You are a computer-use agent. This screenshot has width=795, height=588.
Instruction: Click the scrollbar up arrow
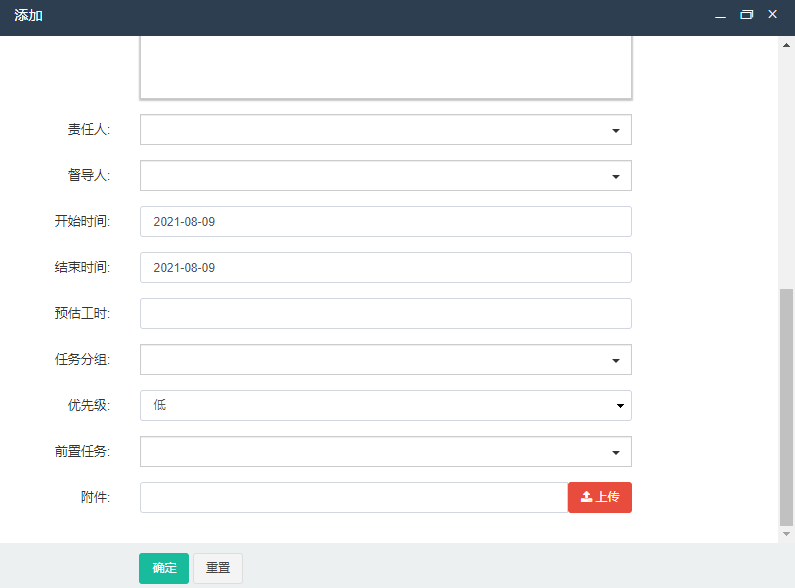pyautogui.click(x=786, y=45)
